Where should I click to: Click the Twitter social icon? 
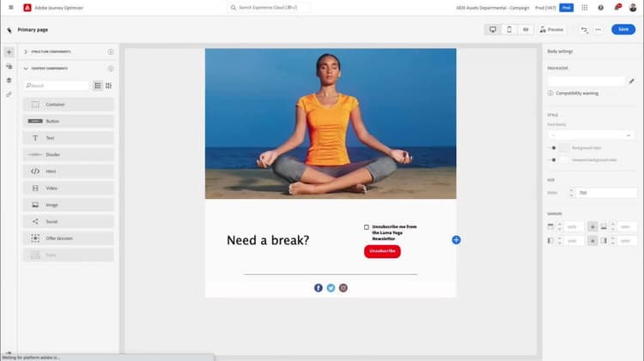tap(331, 288)
